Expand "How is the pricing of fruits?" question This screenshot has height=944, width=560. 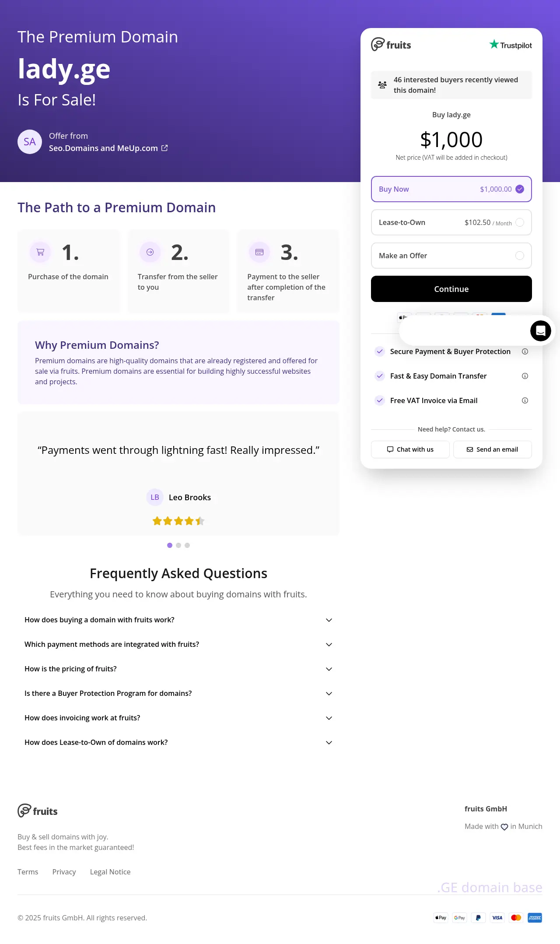178,669
